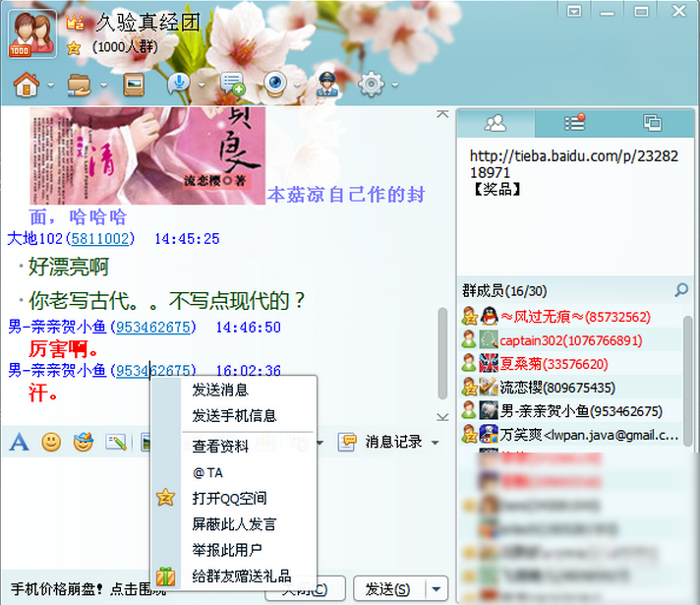Start group voice chat microphone icon
Viewport: 700px width, 605px height.
(x=179, y=84)
